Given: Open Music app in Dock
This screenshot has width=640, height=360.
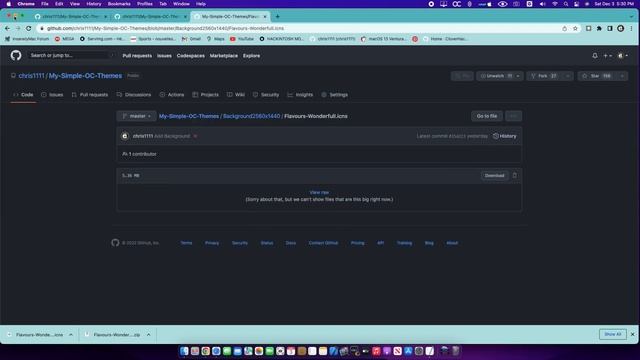Looking at the screenshot, I should pos(376,351).
